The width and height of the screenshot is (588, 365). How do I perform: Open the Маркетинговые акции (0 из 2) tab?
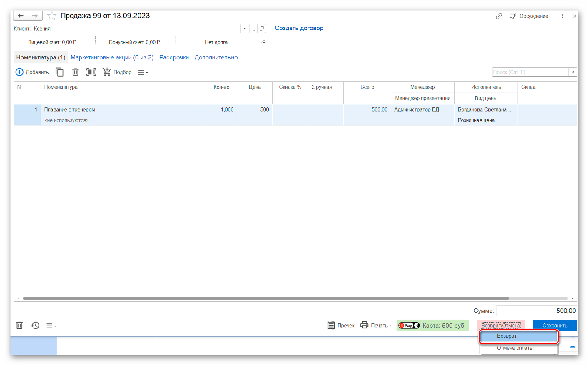[x=112, y=57]
